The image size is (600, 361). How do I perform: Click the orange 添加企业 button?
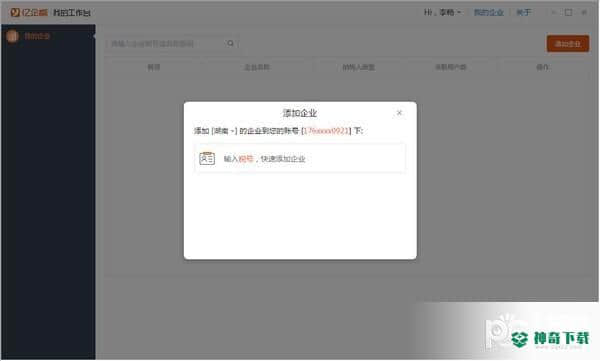click(x=568, y=44)
